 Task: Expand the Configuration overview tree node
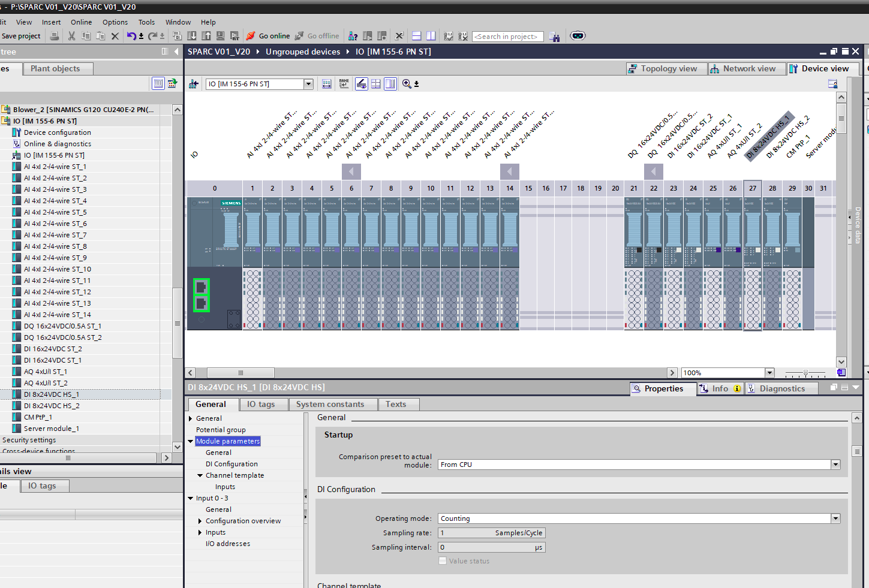200,521
